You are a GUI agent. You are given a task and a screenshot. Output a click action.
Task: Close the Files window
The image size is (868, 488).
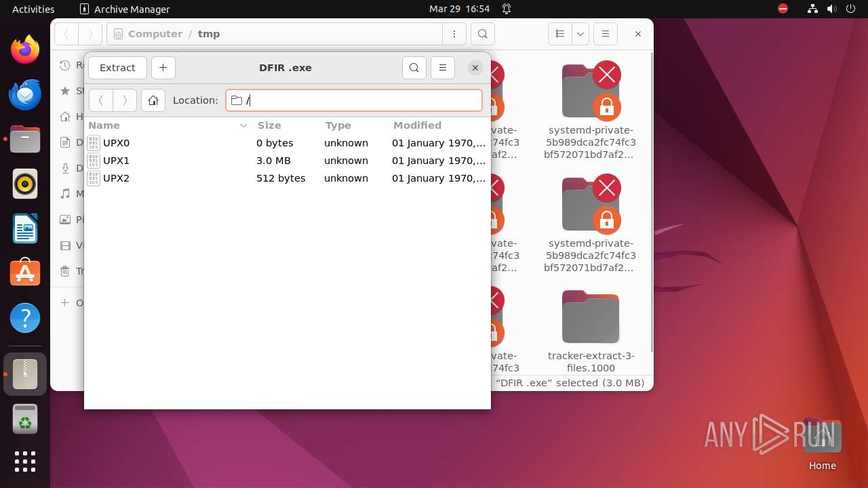coord(637,34)
